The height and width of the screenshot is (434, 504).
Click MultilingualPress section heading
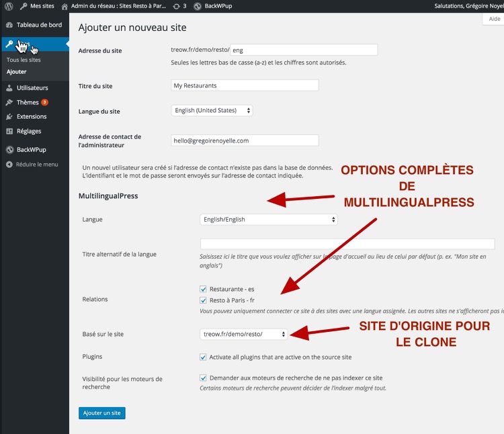[x=108, y=196]
